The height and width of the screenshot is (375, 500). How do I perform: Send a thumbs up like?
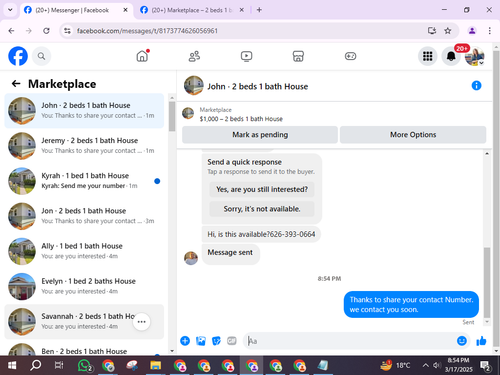click(x=481, y=341)
